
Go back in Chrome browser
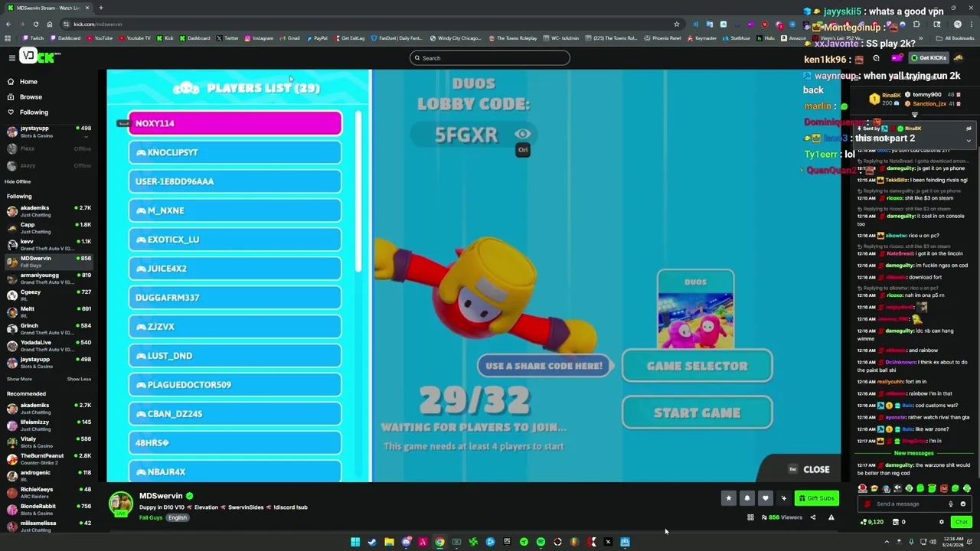click(x=8, y=24)
